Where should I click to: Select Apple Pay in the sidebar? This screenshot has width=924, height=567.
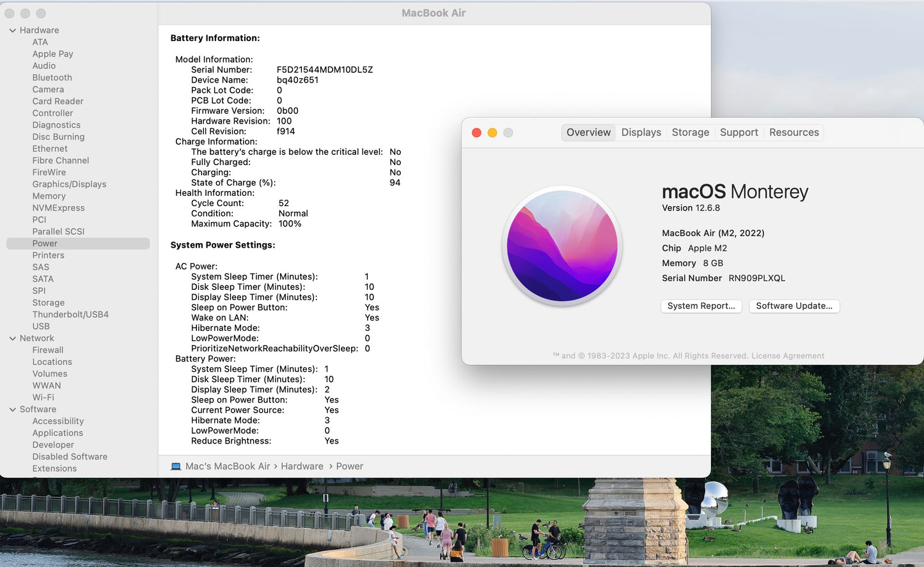tap(53, 54)
